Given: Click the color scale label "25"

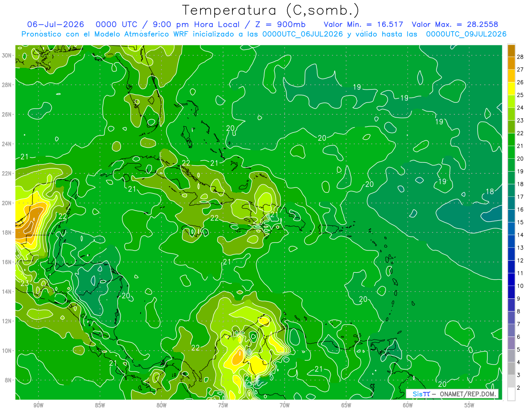Looking at the screenshot, I should click(520, 95).
